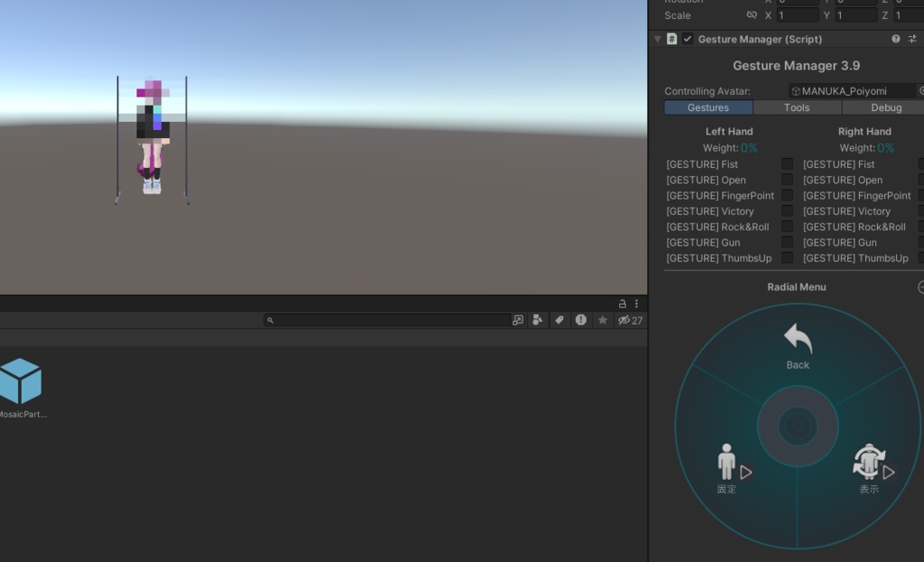The image size is (924, 562).
Task: Click the Right Hand [GESTURE] Fist label
Action: pyautogui.click(x=838, y=164)
